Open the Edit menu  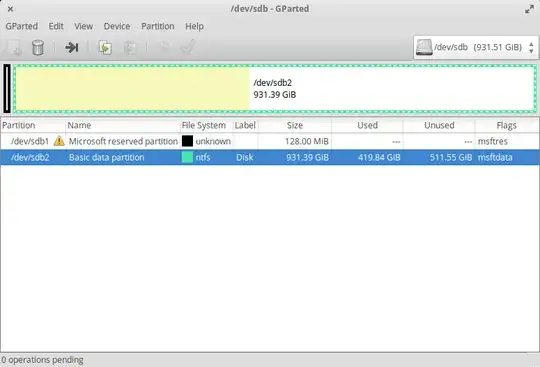coord(56,26)
